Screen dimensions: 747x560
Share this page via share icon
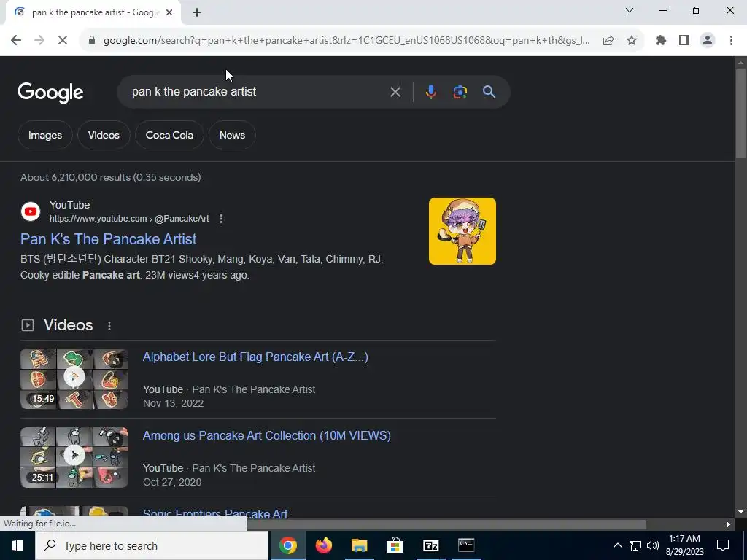pos(608,41)
